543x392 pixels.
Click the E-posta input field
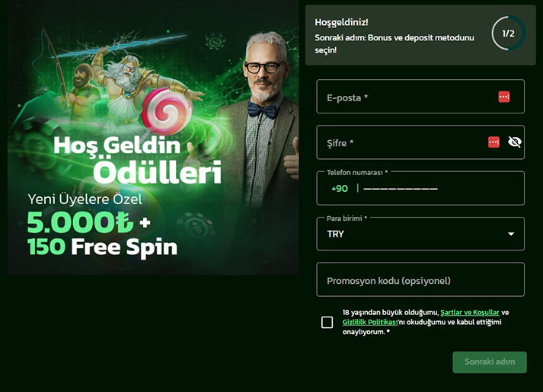click(x=420, y=97)
